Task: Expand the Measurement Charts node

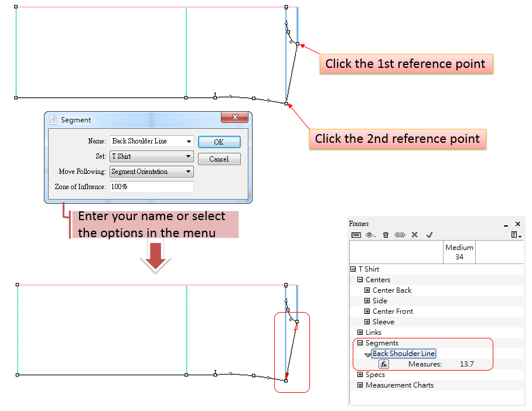Action: (360, 385)
